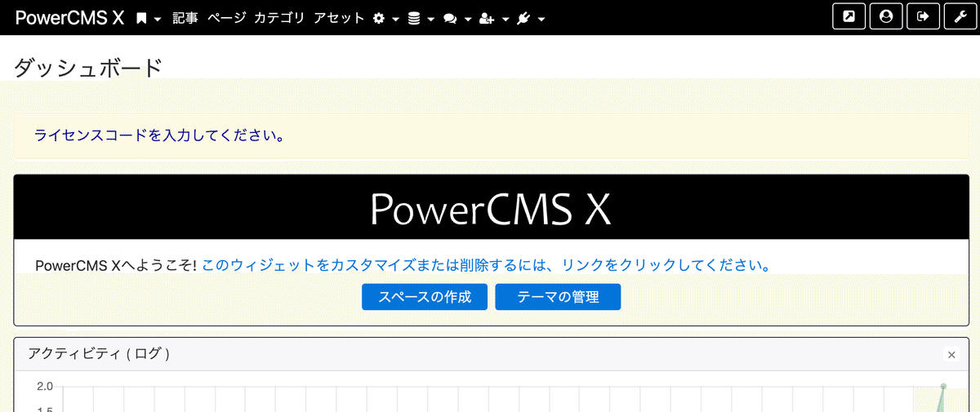Click the テーマの管理 button
The image size is (980, 412).
558,297
